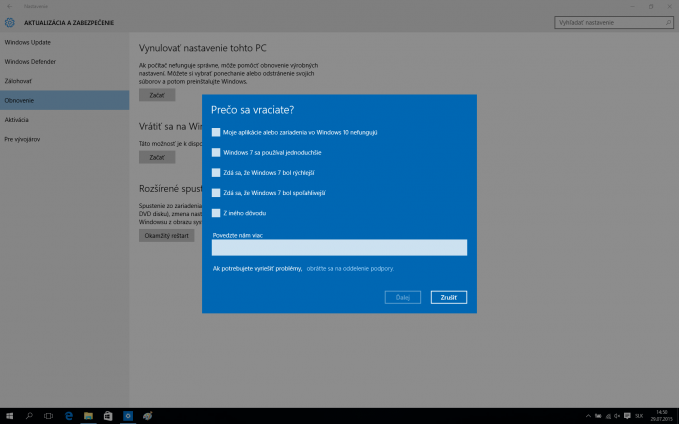
Task: Tick 'Zdá sa, že Windows 7 bol spoľahlivejší'
Action: tap(216, 193)
